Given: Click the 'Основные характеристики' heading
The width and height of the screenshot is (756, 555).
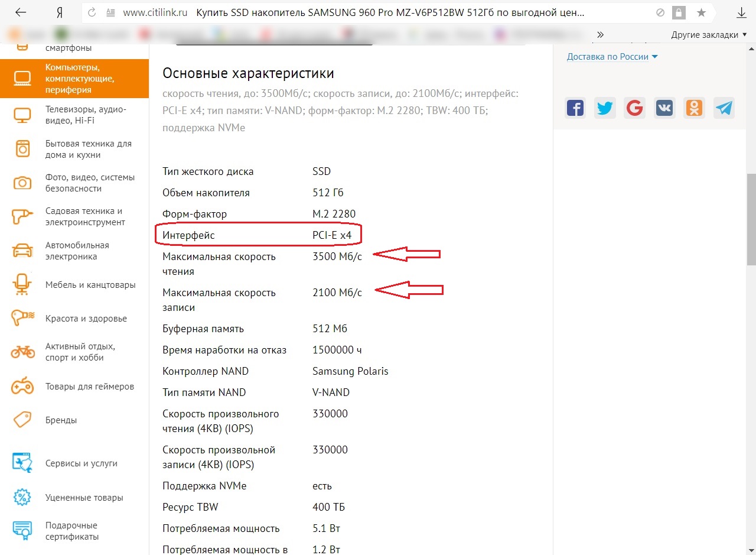Looking at the screenshot, I should [248, 73].
